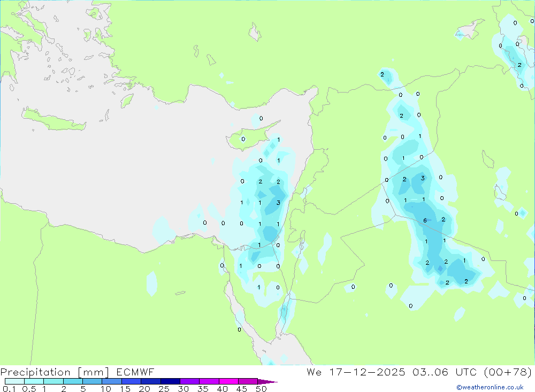Pick the 40–45 mm magenta legend swatch

click(x=228, y=381)
